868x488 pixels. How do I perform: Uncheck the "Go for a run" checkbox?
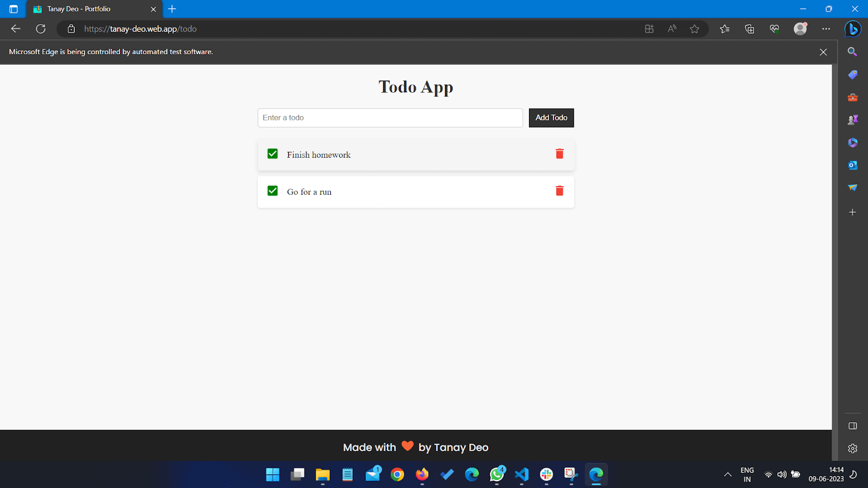pyautogui.click(x=272, y=191)
